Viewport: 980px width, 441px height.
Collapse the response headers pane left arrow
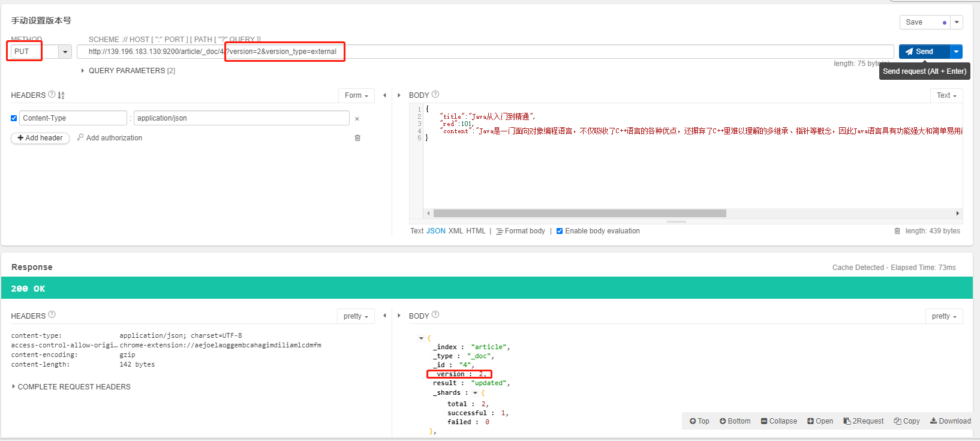(384, 316)
